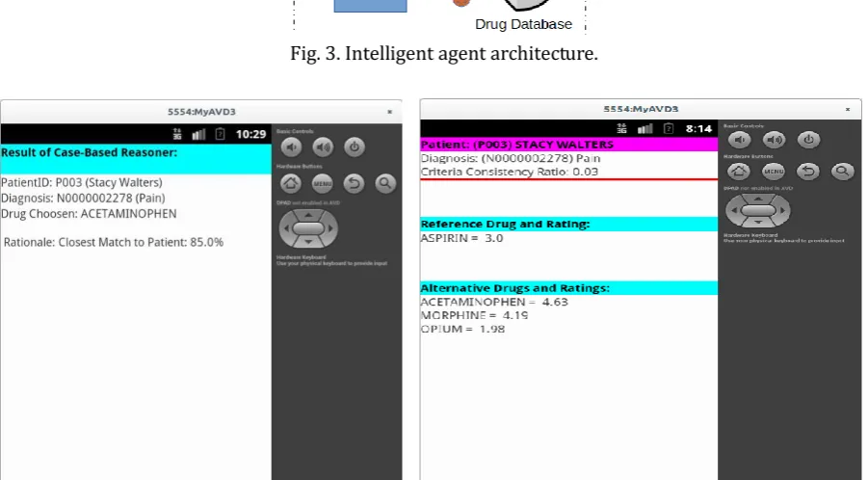
Task: Close the right 5554:MyAVD3 emulator window
Action: 848,109
